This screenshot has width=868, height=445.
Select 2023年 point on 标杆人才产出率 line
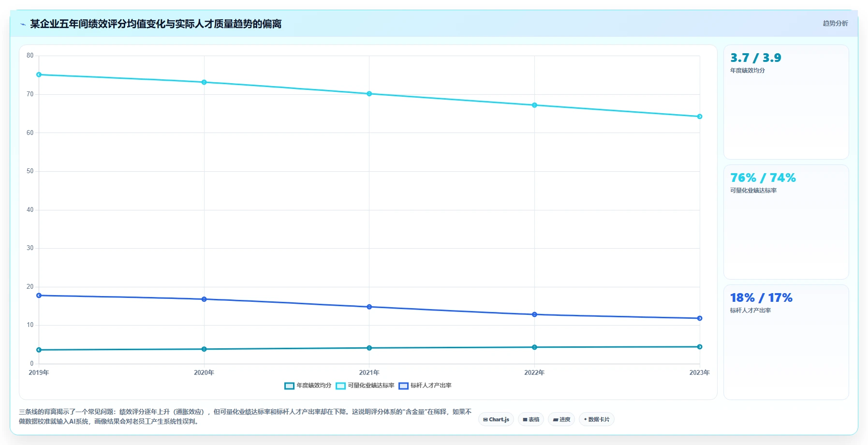700,318
